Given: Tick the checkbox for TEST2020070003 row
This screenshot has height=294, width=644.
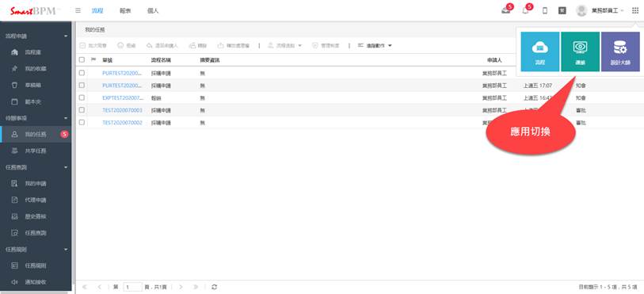Looking at the screenshot, I should click(x=82, y=110).
